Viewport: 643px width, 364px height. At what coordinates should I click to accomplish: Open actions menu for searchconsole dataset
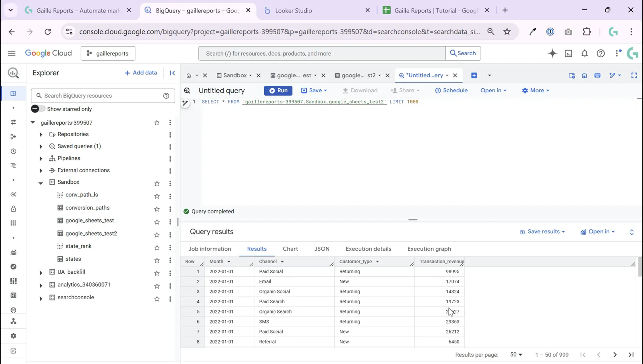(170, 299)
